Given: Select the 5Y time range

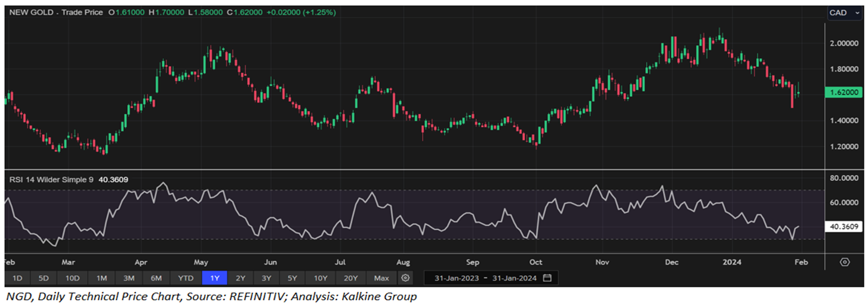Looking at the screenshot, I should coord(293,278).
